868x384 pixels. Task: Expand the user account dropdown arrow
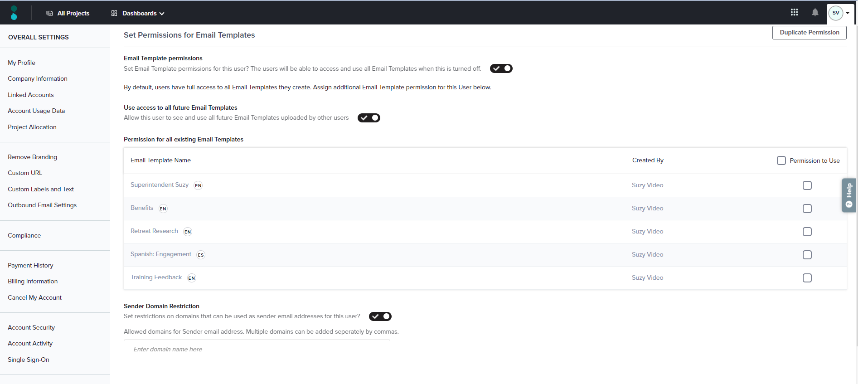[848, 13]
